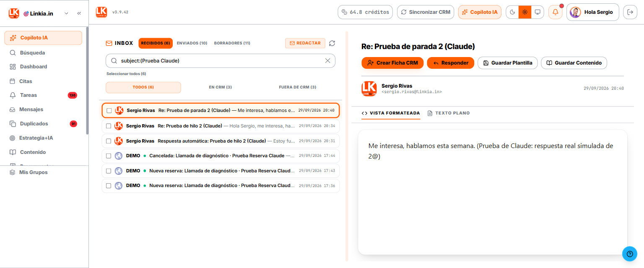
Task: Click globe avatar on Cancelada email row
Action: click(119, 156)
